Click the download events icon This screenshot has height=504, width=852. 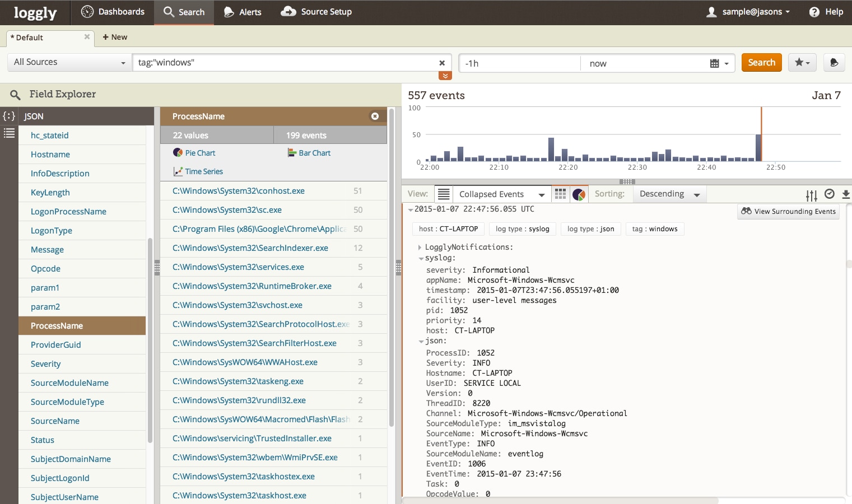pos(845,194)
